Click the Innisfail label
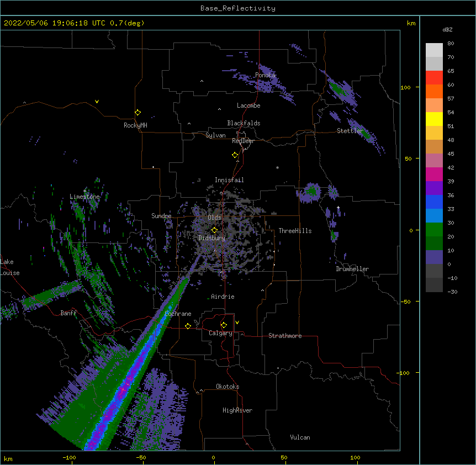 [x=229, y=180]
